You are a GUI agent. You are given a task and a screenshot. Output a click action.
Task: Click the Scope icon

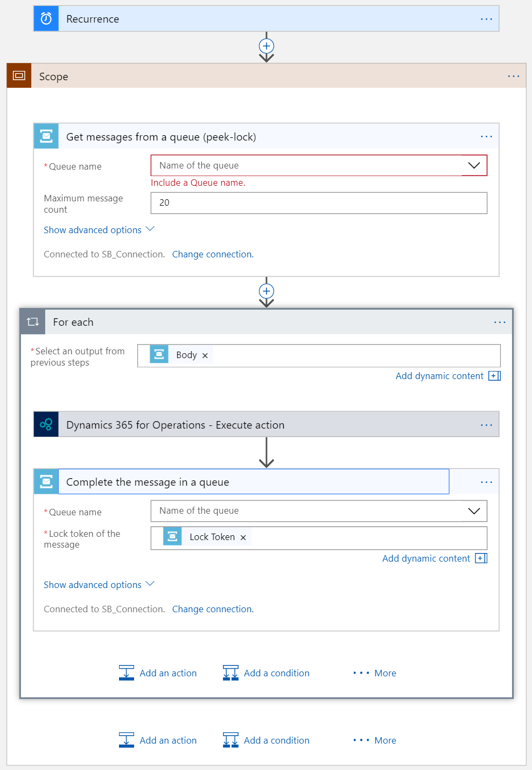[19, 76]
